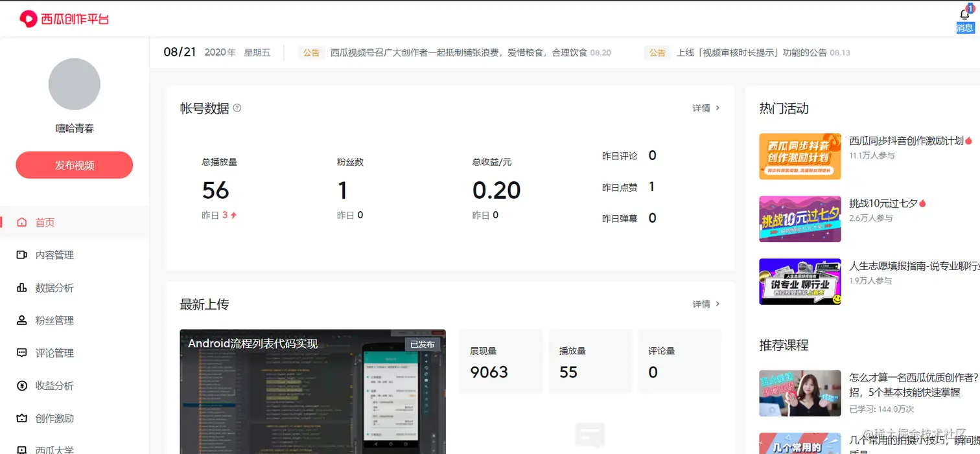Click the Xigua creator platform logo

(x=64, y=19)
